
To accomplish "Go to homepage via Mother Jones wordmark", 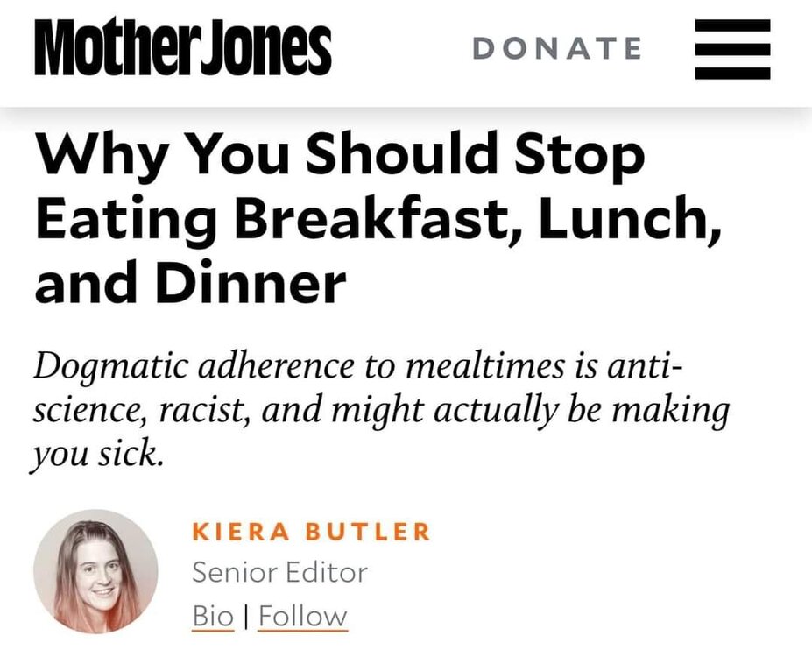I will 183,49.
